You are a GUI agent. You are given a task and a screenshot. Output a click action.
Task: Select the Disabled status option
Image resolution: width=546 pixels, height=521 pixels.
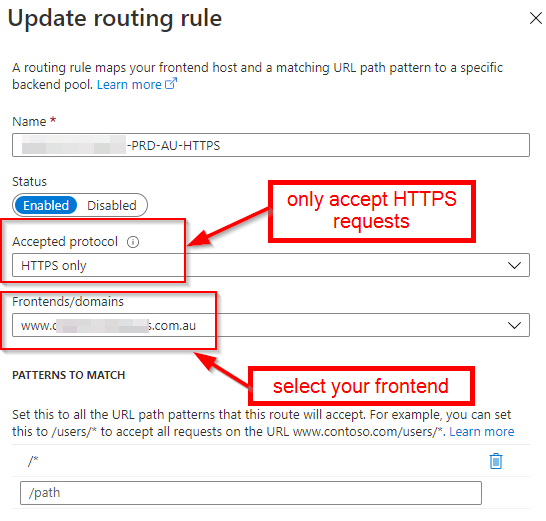111,205
